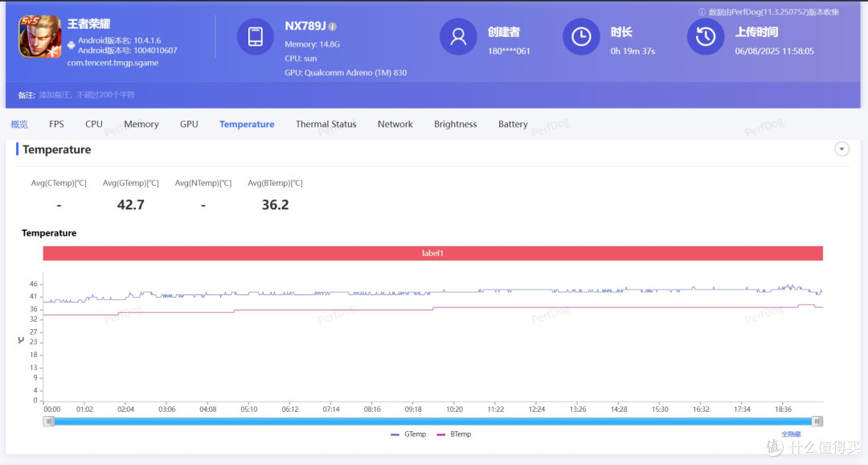Click the duration clock icon
868x465 pixels.
pyautogui.click(x=581, y=36)
